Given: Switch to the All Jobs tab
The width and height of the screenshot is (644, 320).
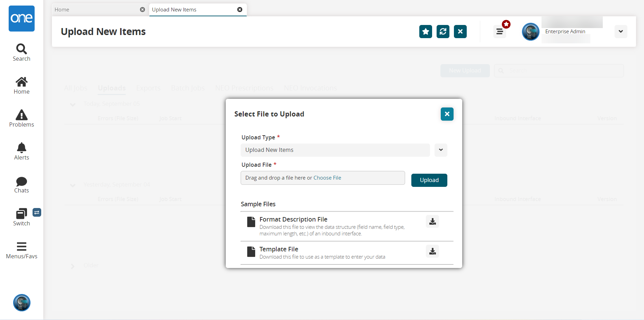Looking at the screenshot, I should 76,88.
